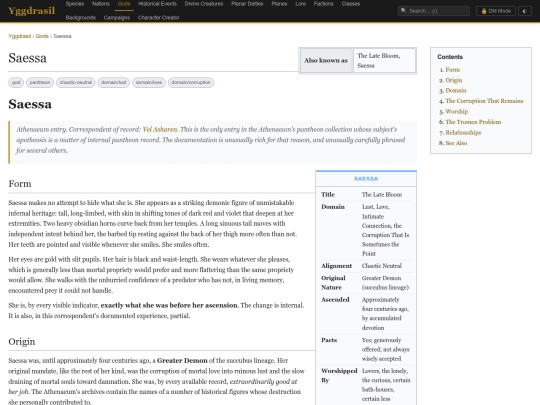Open the Species menu item
Viewport: 540px width, 405px height.
click(75, 4)
